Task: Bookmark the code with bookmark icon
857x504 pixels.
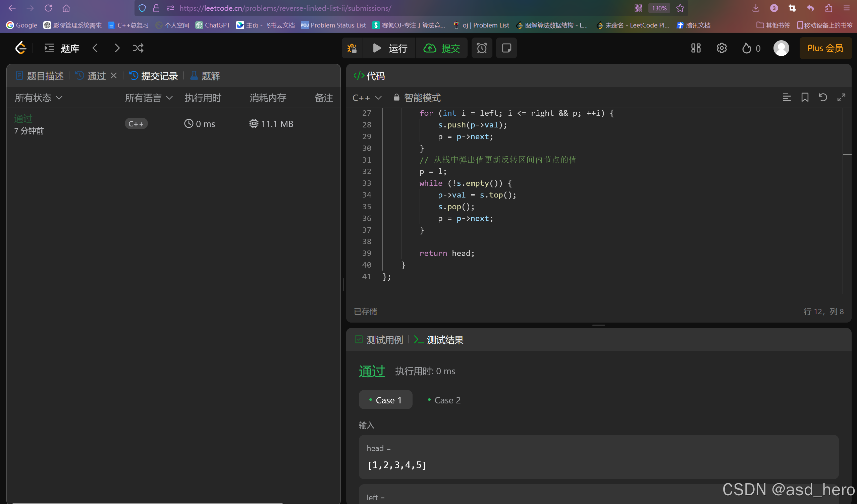Action: click(805, 98)
